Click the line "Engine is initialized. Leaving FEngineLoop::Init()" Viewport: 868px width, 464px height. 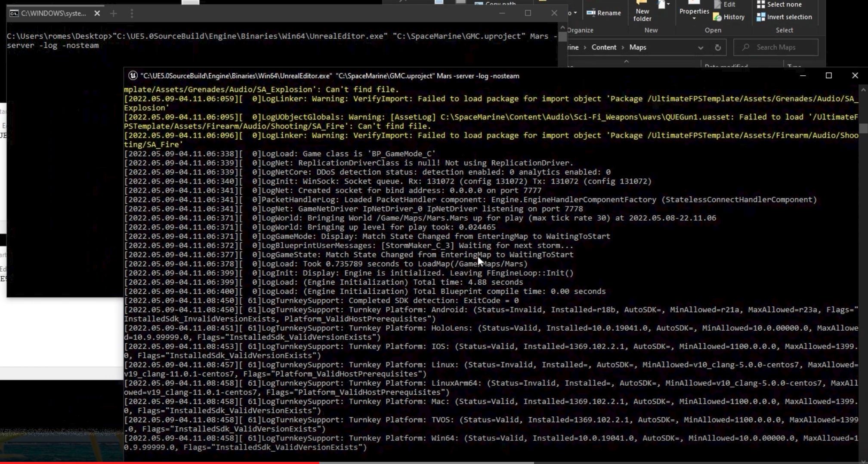pyautogui.click(x=349, y=273)
